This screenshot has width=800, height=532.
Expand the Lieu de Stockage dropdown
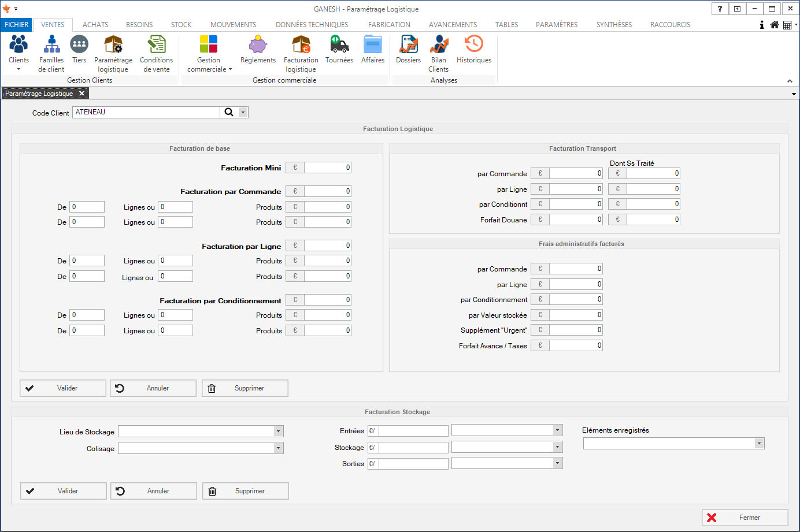[x=278, y=431]
